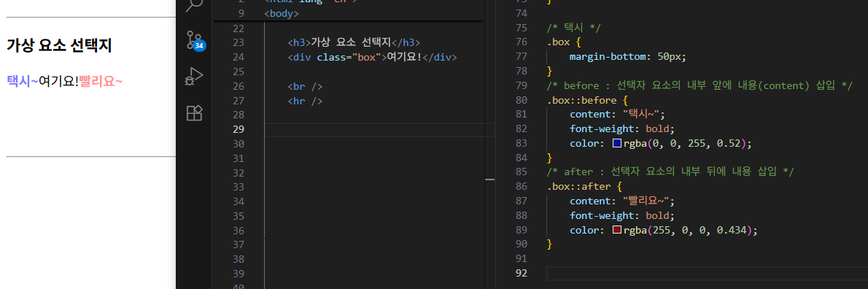Click the closing </div> tag on line 24

click(440, 57)
